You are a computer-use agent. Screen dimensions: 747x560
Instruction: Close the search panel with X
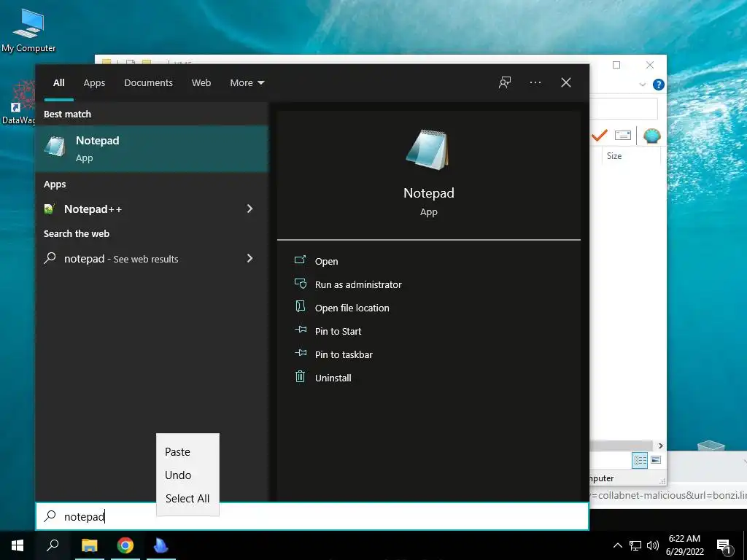[566, 82]
